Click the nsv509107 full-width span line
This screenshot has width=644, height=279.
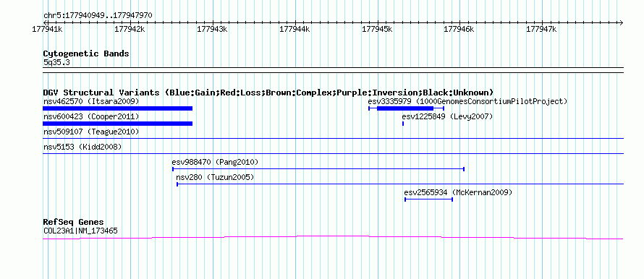[x=333, y=139]
